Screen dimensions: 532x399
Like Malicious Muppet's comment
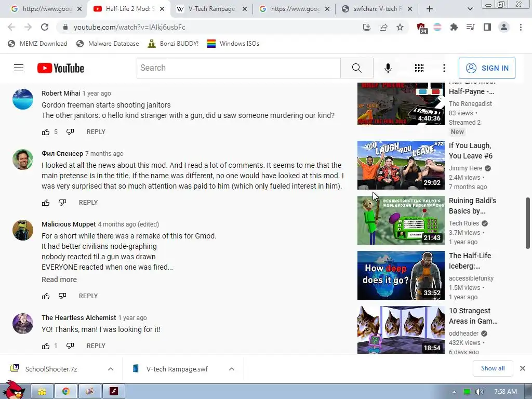point(46,296)
